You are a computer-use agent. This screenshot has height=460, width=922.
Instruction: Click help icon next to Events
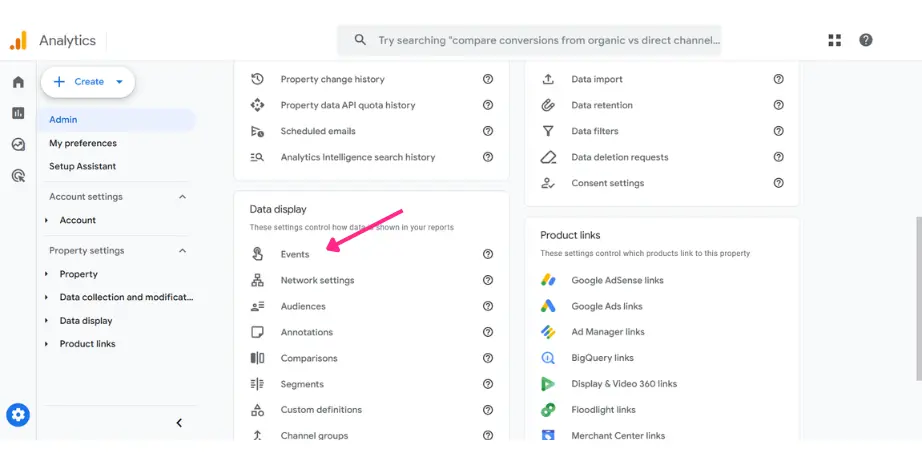coord(488,254)
